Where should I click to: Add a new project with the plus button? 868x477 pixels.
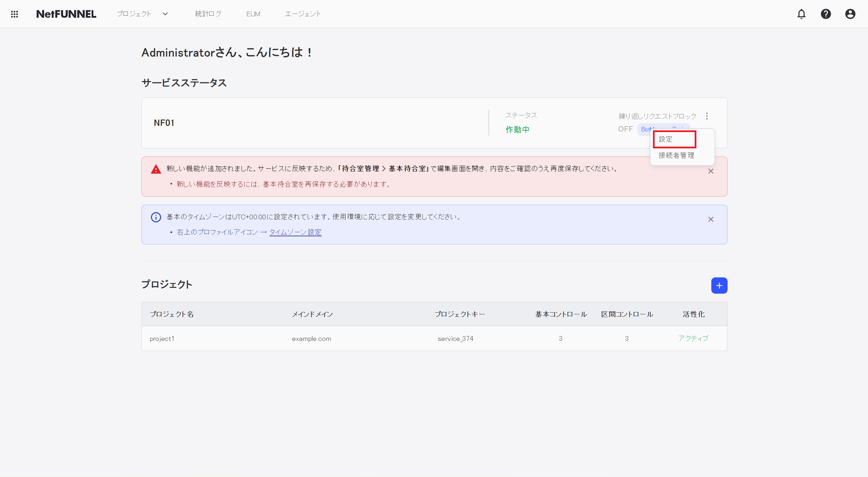click(719, 285)
